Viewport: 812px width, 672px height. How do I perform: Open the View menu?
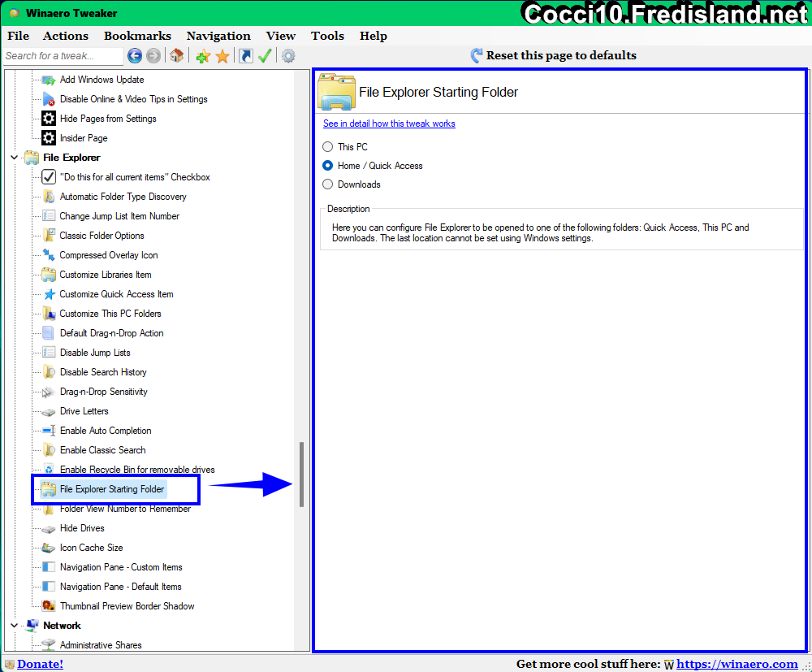point(281,36)
